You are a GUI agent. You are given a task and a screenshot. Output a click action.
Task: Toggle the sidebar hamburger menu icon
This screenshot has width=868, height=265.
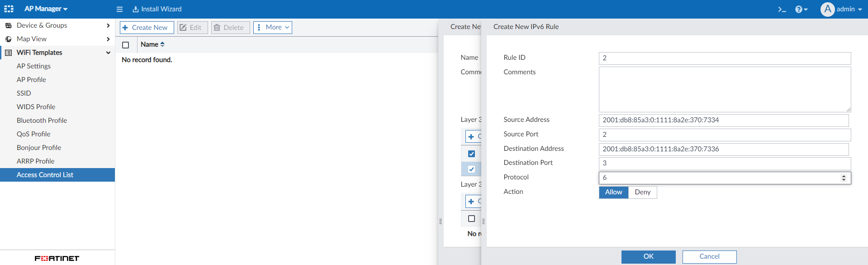coord(119,9)
